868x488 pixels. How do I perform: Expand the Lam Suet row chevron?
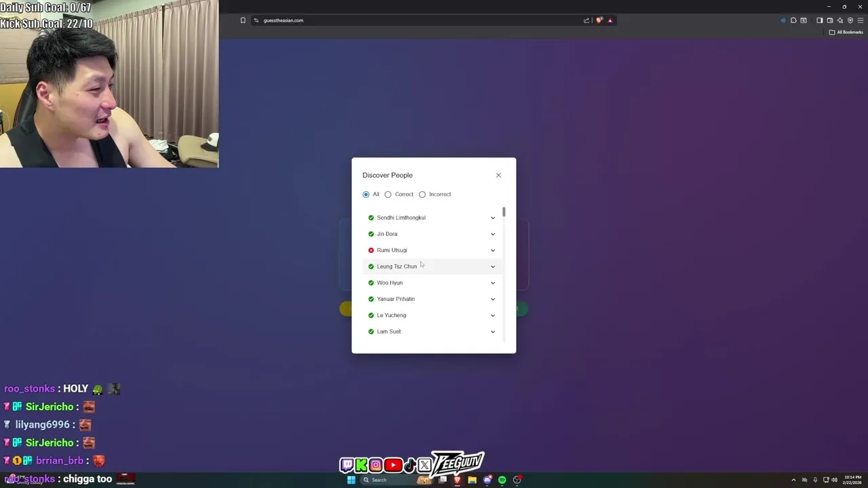[x=493, y=331]
